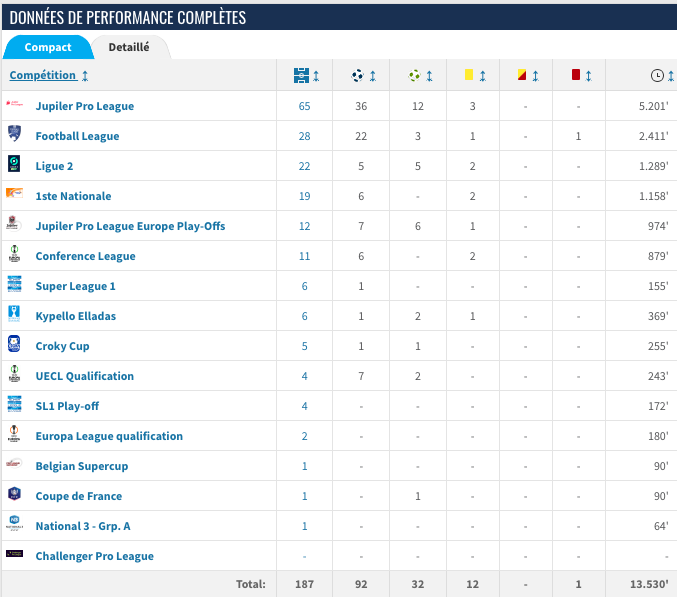Open the Football League competition link
The image size is (677, 597).
pyautogui.click(x=77, y=136)
